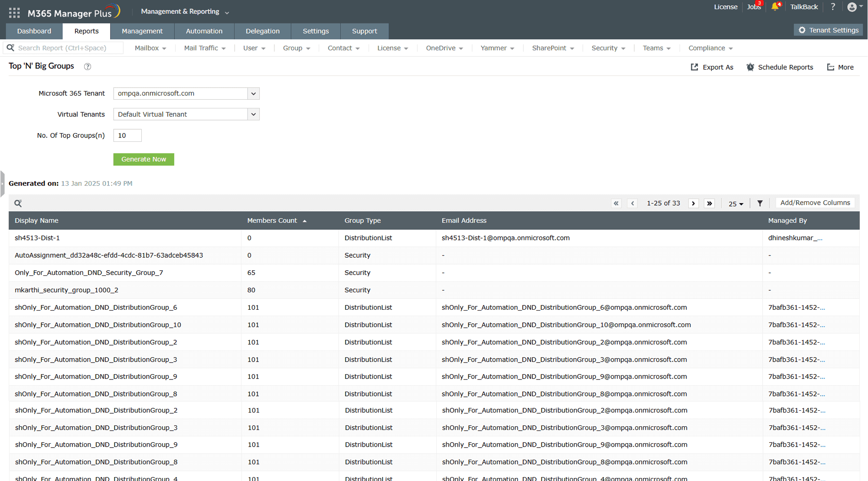Image resolution: width=868 pixels, height=481 pixels.
Task: Open the table filter funnel icon
Action: pyautogui.click(x=760, y=203)
